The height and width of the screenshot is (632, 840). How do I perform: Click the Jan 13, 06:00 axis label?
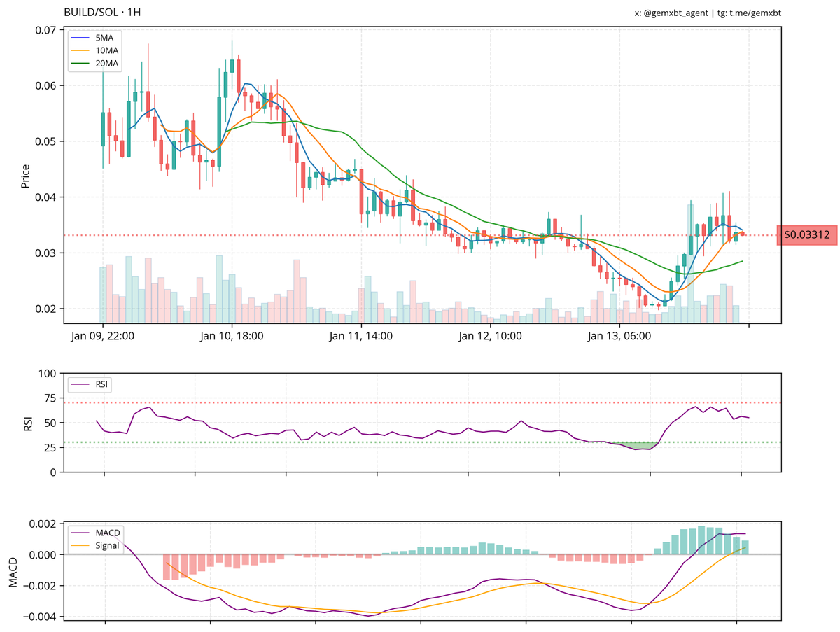pos(619,336)
